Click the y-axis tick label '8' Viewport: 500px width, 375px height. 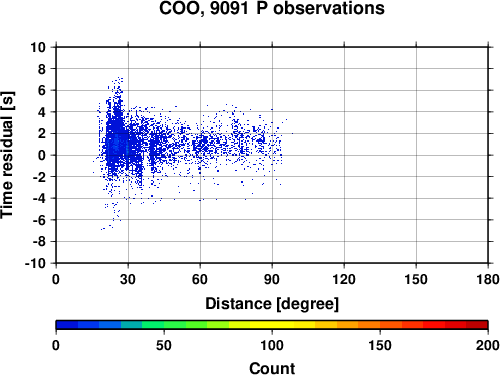coord(42,69)
